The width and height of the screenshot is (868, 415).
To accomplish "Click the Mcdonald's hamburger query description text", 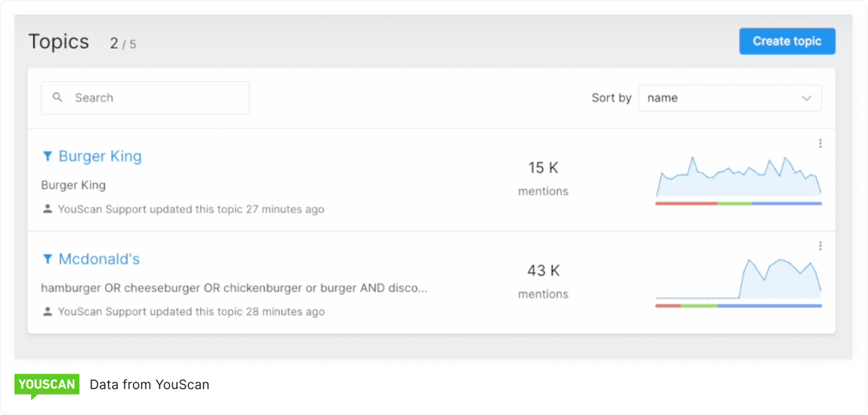I will tap(234, 288).
